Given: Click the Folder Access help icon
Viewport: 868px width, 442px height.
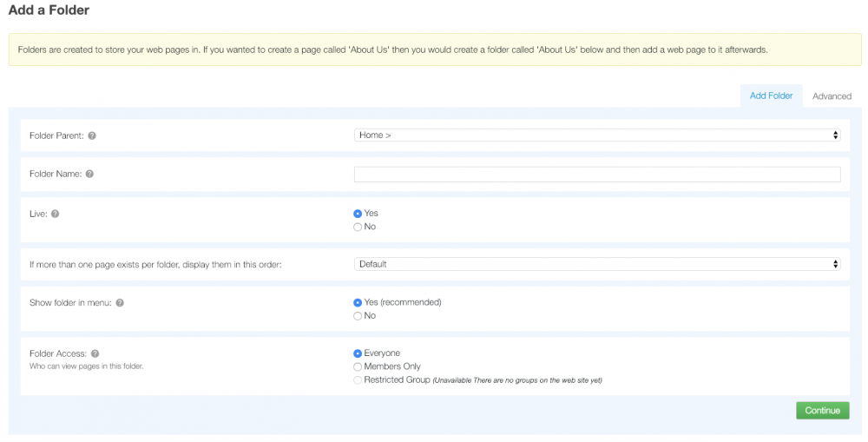Looking at the screenshot, I should [x=95, y=353].
